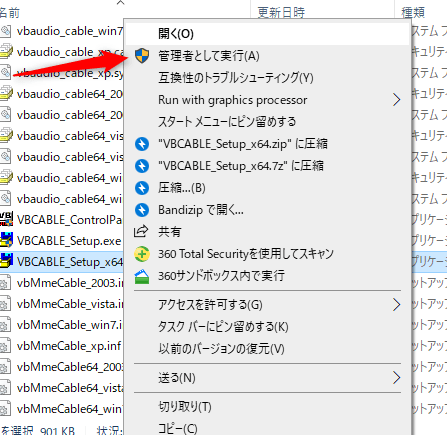Select the vbMmeCable64_vista file name
Image resolution: width=447 pixels, height=435 pixels.
pyautogui.click(x=70, y=388)
